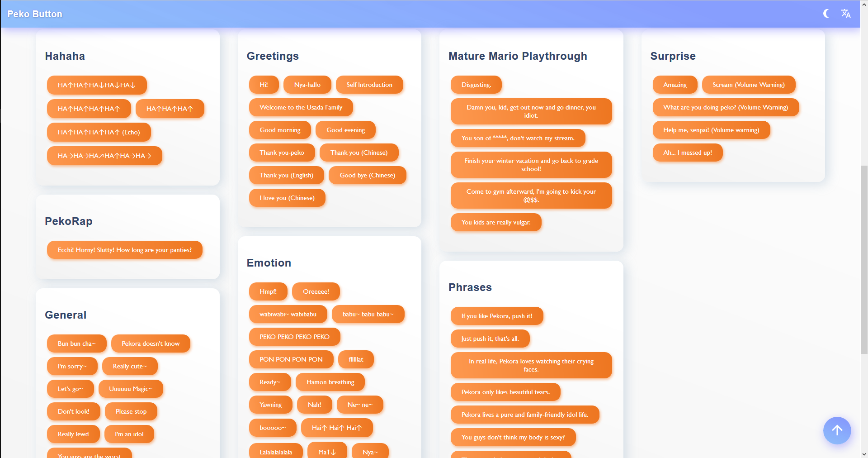The width and height of the screenshot is (868, 458).
Task: Click the Really lewd button
Action: tap(73, 434)
